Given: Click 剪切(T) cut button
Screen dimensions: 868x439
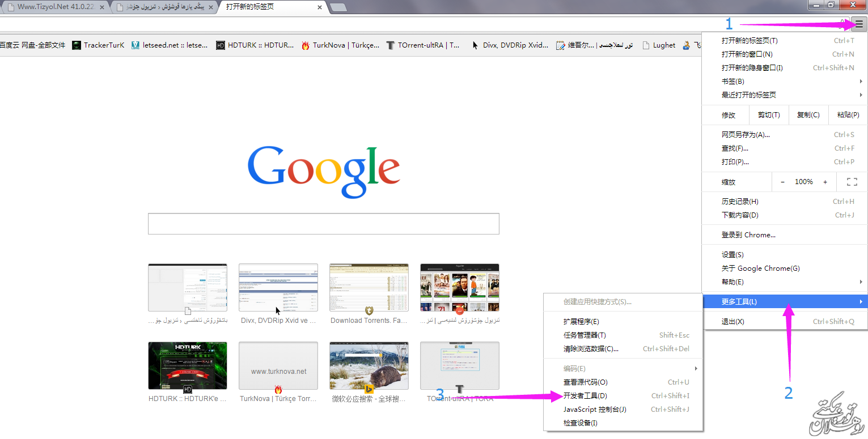Looking at the screenshot, I should [x=769, y=115].
